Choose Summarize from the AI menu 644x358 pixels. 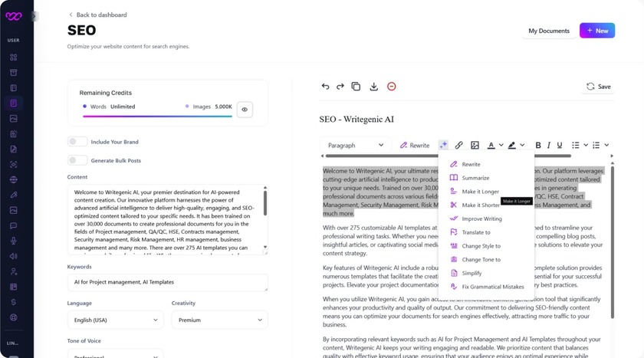486,178
